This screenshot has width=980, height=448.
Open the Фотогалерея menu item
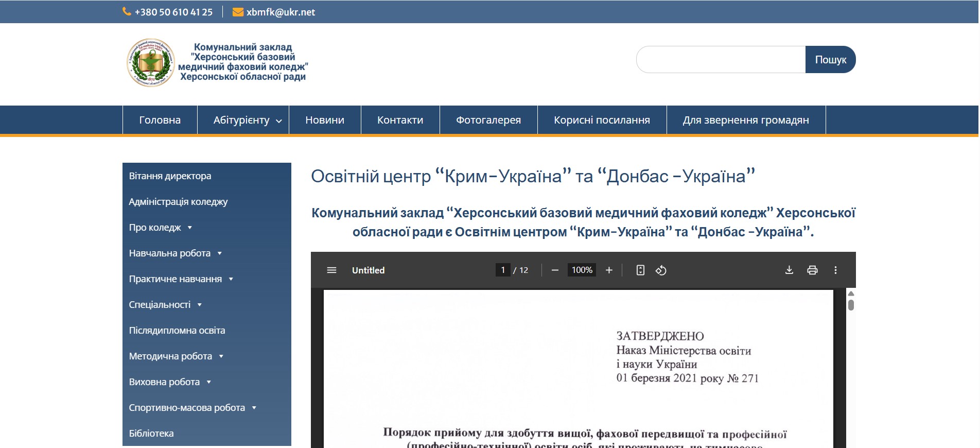[x=488, y=120]
